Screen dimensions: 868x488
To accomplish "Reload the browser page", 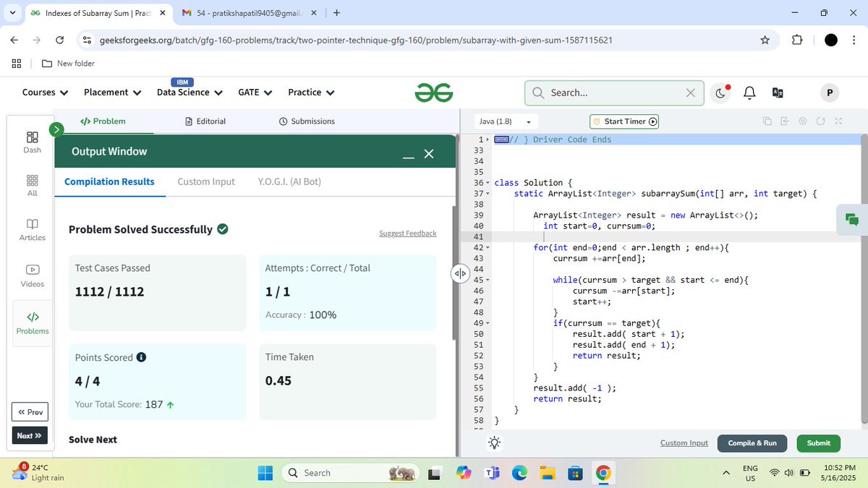I will click(60, 40).
